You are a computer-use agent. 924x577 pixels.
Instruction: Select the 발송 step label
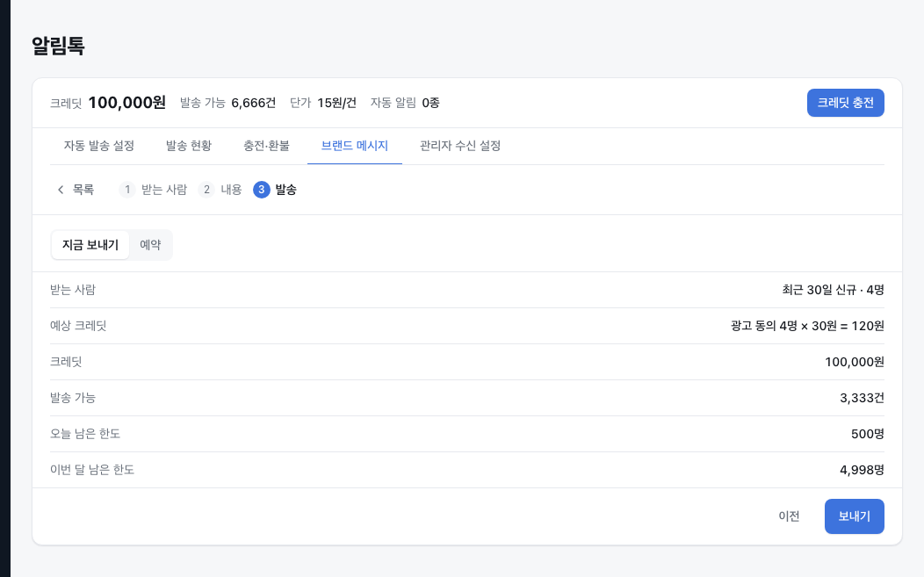click(285, 190)
